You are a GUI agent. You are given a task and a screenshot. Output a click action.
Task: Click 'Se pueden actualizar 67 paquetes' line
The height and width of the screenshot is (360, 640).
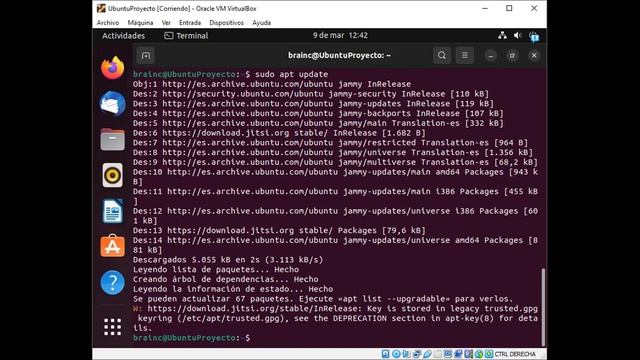[322, 299]
